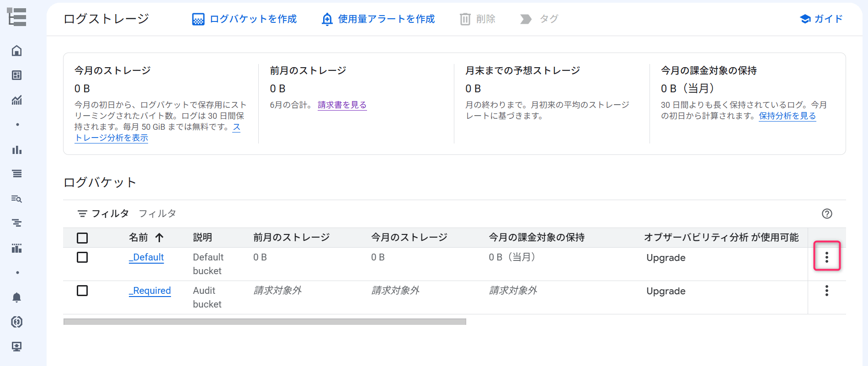
Task: Open the 請求書を見る link
Action: point(342,105)
